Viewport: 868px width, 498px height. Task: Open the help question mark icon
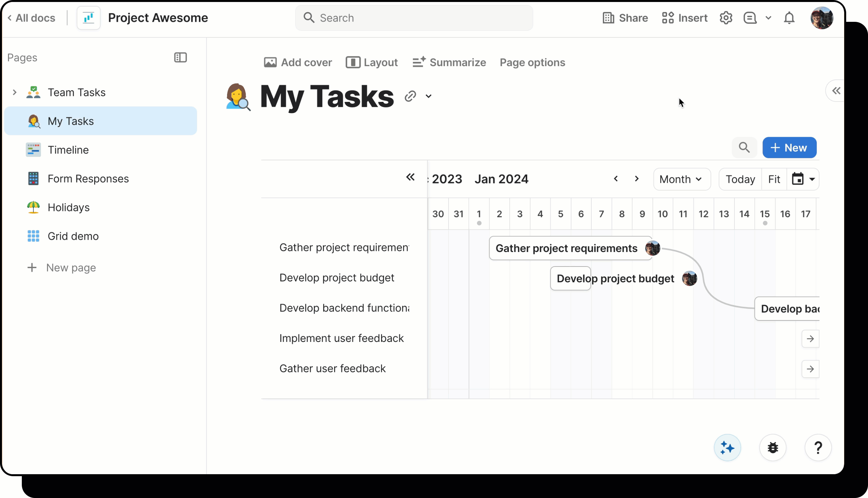pos(818,447)
